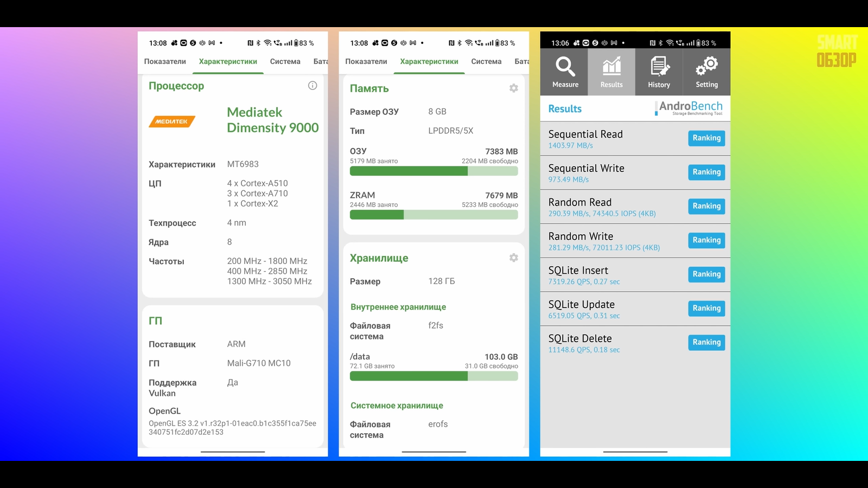868x488 pixels.
Task: Open the History document icon
Action: 659,67
